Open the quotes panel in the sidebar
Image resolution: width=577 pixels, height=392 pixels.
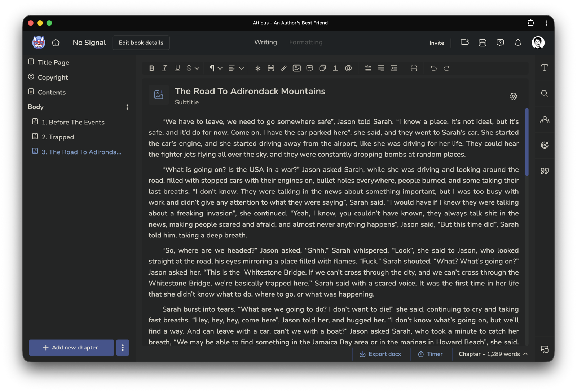click(545, 171)
